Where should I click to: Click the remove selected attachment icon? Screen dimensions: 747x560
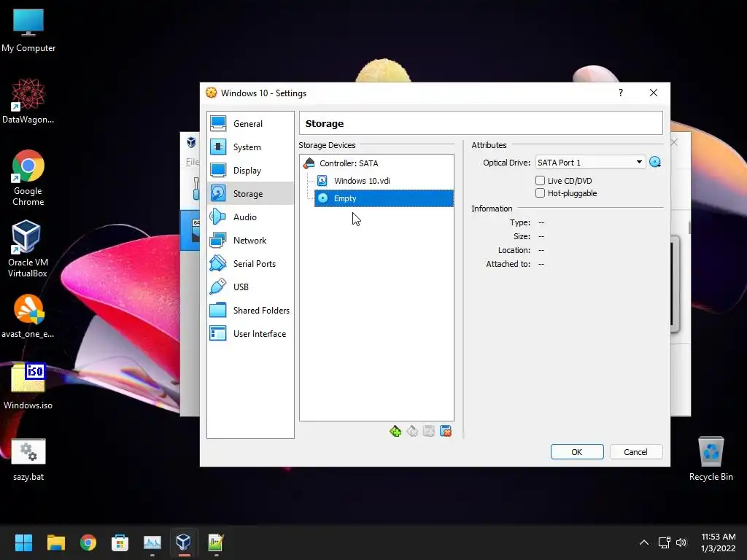pos(446,432)
